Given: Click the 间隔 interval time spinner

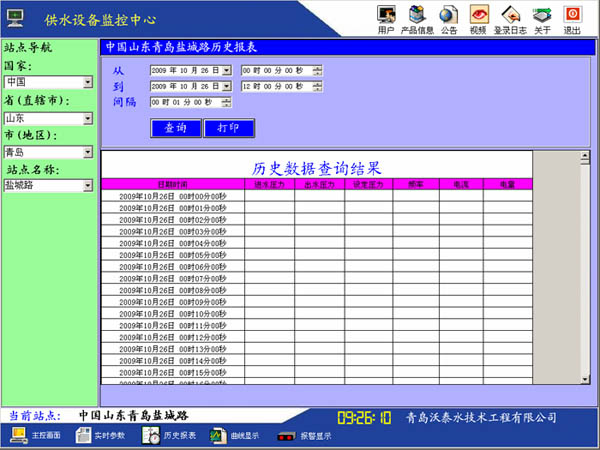Looking at the screenshot, I should coord(228,102).
